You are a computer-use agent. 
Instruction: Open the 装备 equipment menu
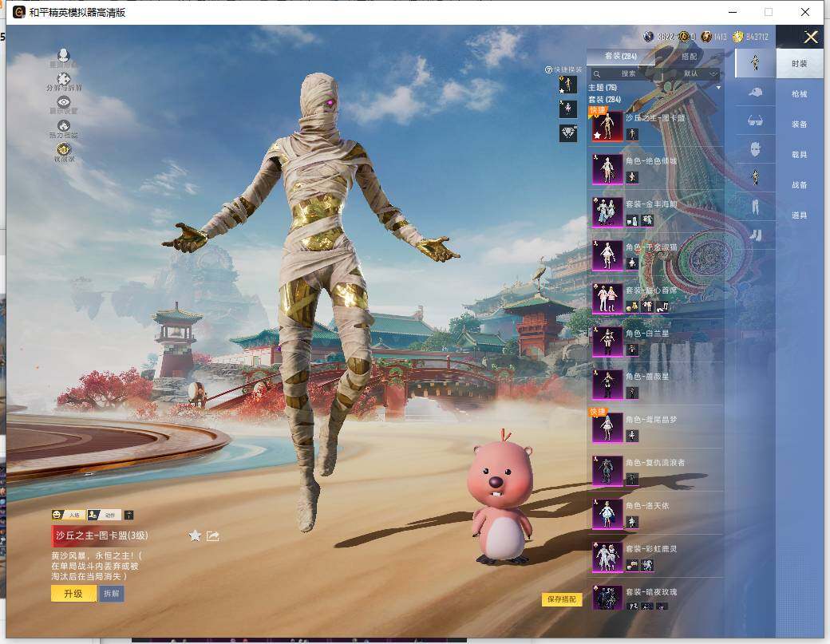pyautogui.click(x=800, y=124)
